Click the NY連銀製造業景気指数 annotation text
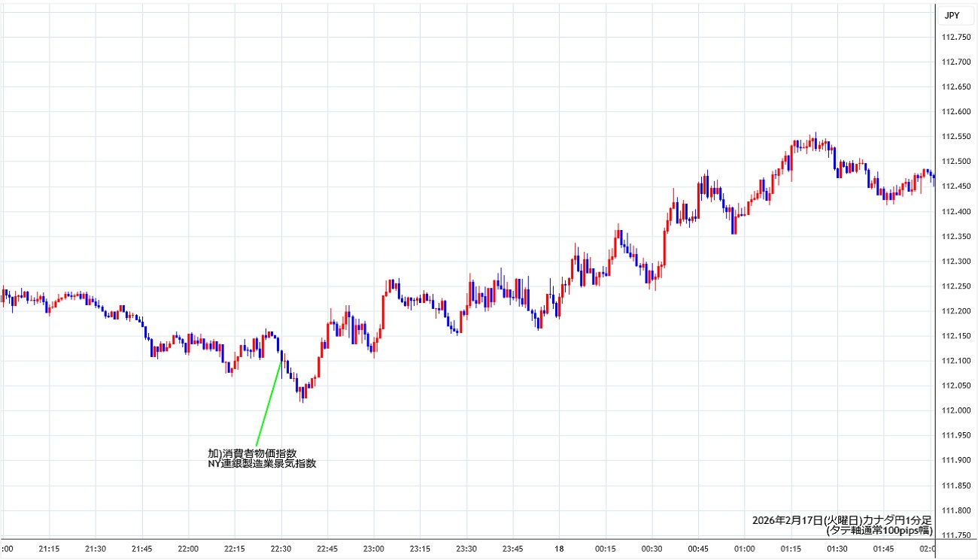The height and width of the screenshot is (560, 978). [262, 464]
